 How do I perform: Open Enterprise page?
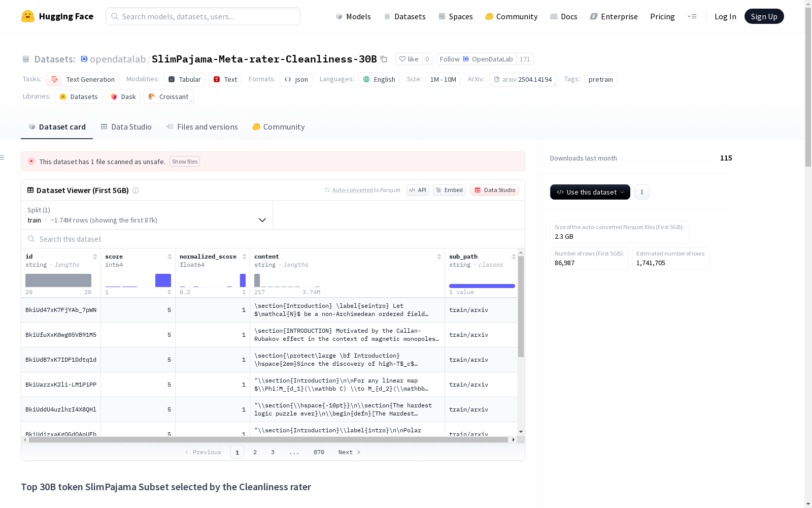[x=614, y=16]
